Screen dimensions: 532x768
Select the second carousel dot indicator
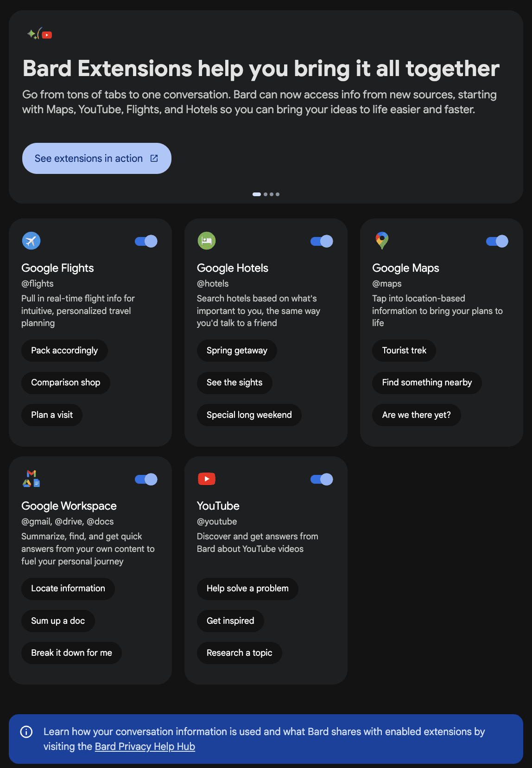click(x=266, y=194)
